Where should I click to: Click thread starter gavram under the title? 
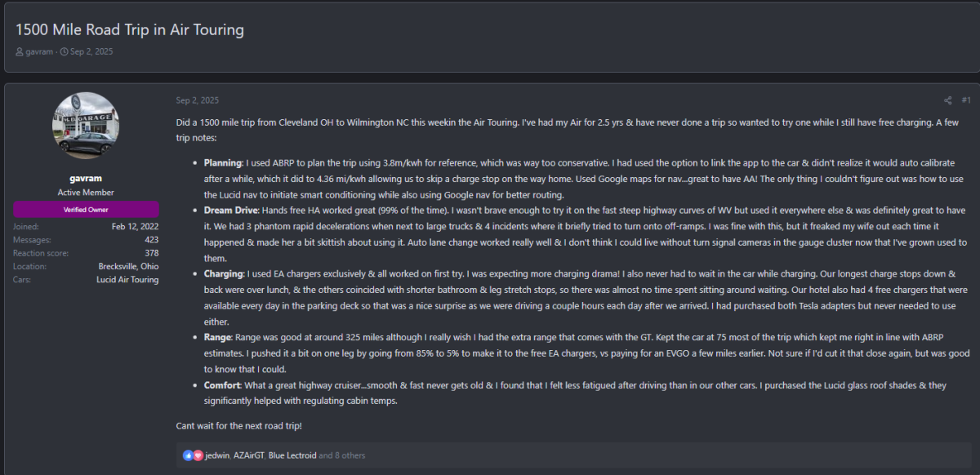pos(39,52)
